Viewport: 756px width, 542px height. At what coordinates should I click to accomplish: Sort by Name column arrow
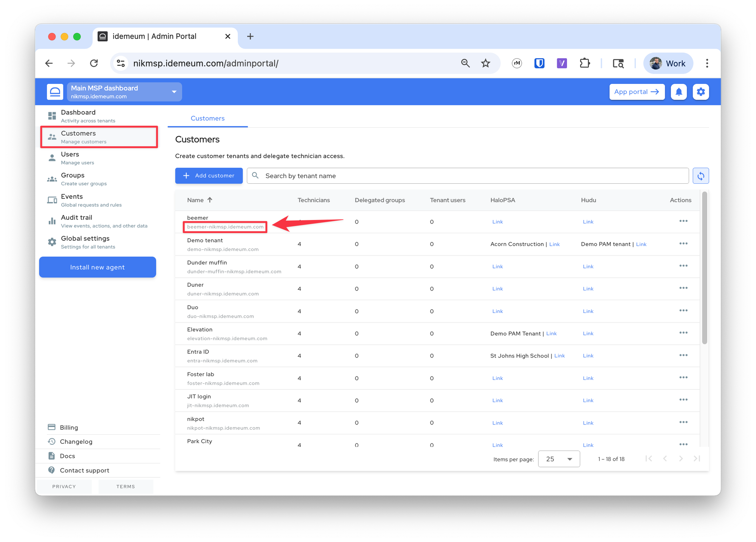click(x=210, y=200)
